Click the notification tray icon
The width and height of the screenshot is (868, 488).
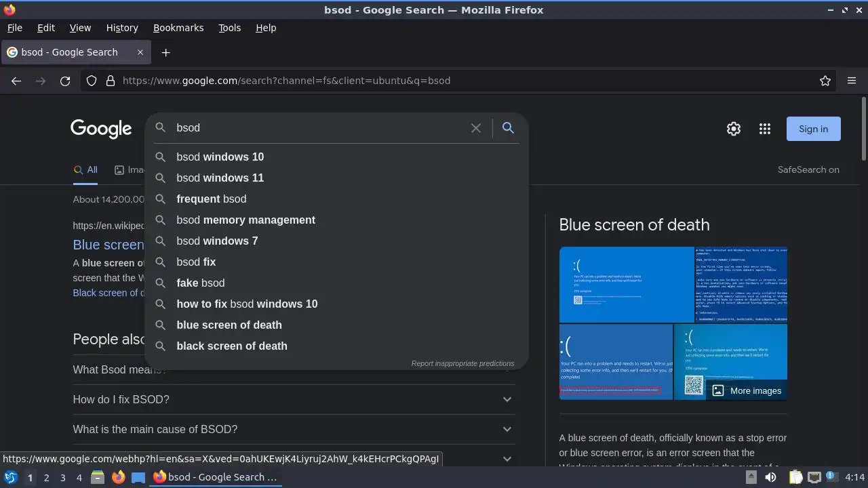831,477
